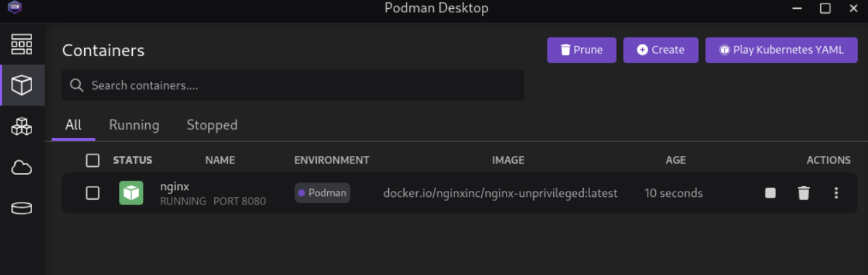Open the Images cloud sidebar icon
The image size is (868, 275).
22,168
